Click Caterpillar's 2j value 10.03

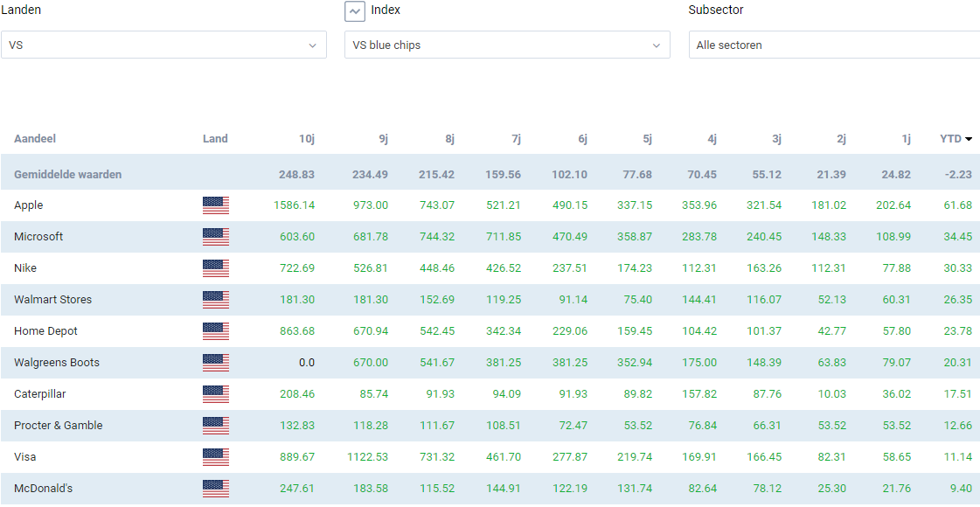pos(832,394)
